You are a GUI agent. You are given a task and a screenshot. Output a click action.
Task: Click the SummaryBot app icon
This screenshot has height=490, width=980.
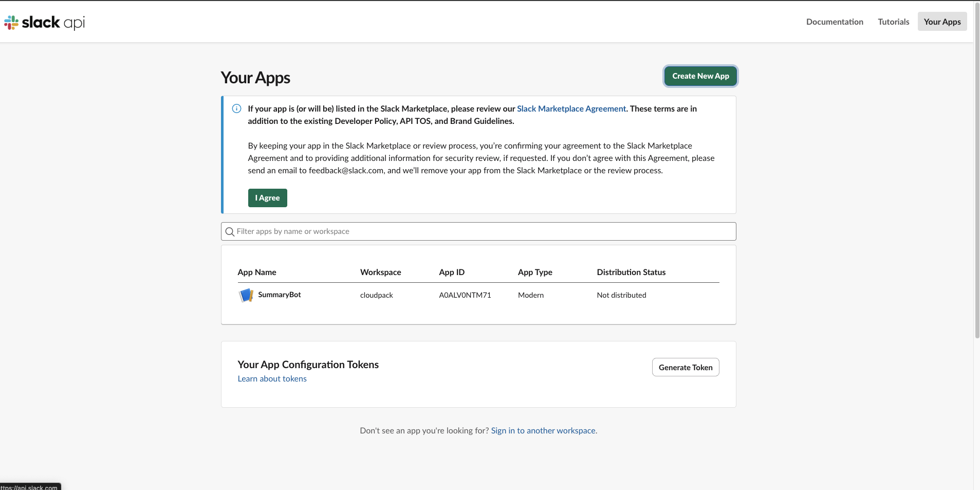tap(246, 295)
